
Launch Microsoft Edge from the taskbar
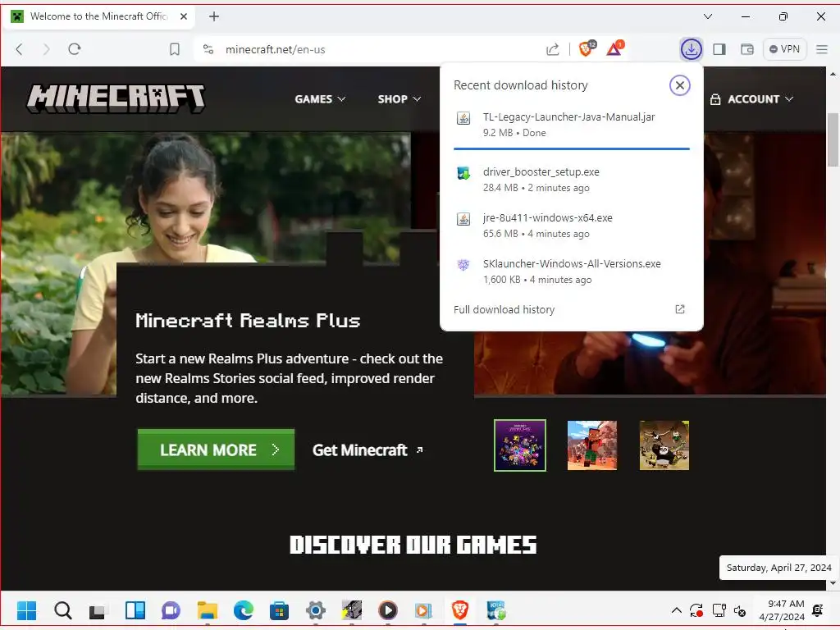coord(243,610)
